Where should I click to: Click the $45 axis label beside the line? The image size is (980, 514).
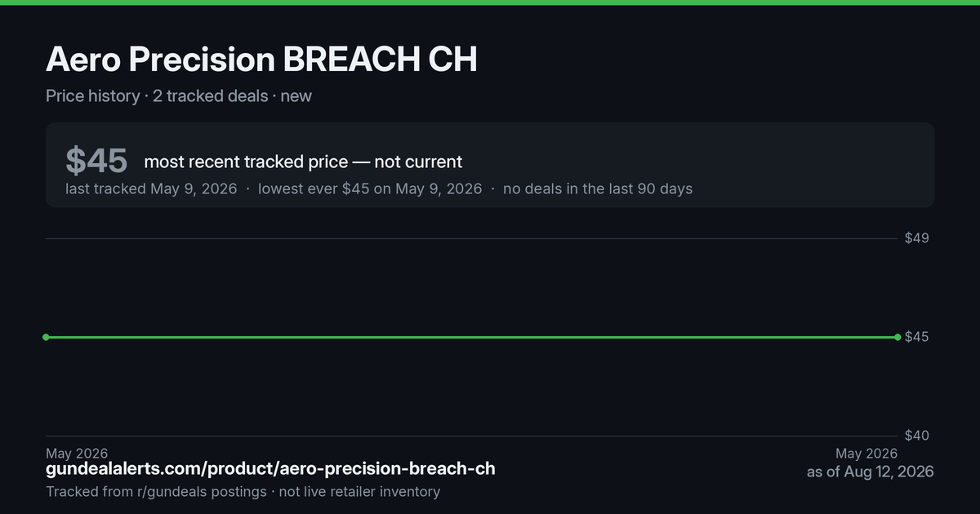pyautogui.click(x=917, y=337)
